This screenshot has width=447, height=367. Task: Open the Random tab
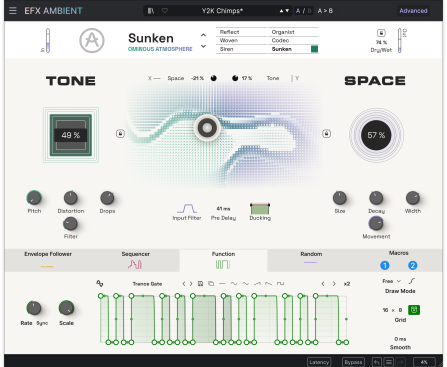(x=311, y=260)
